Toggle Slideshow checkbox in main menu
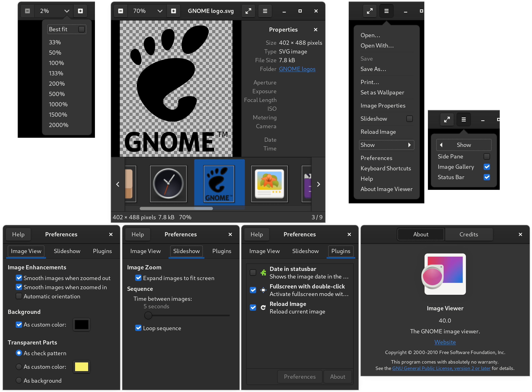Image resolution: width=532 pixels, height=392 pixels. click(410, 119)
